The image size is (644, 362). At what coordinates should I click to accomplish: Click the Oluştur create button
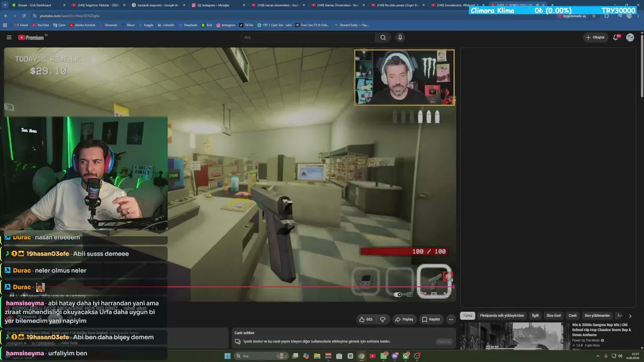(x=595, y=37)
